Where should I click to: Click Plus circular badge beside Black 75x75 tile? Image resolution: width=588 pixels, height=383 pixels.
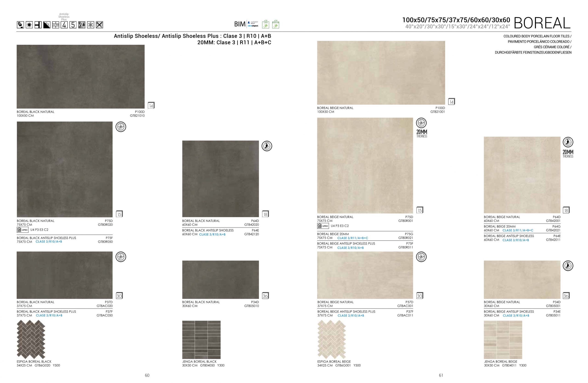(x=121, y=127)
